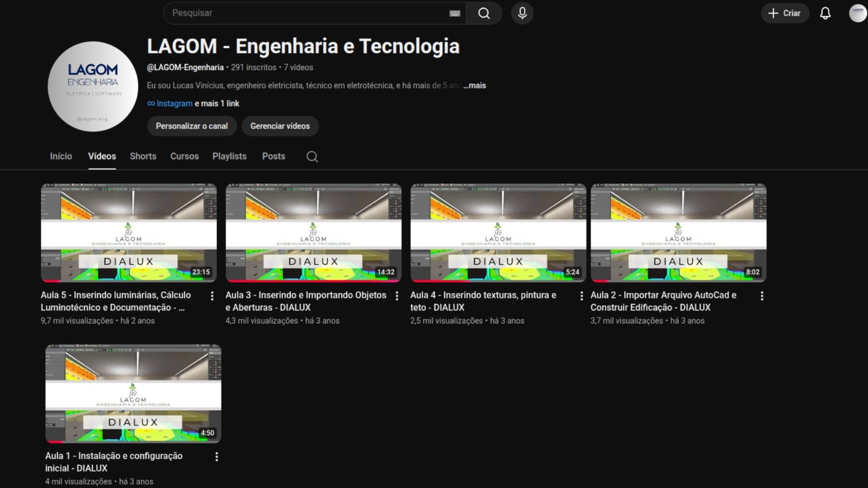
Task: Click the LAGOM Engenharia channel profile picture
Action: [93, 86]
